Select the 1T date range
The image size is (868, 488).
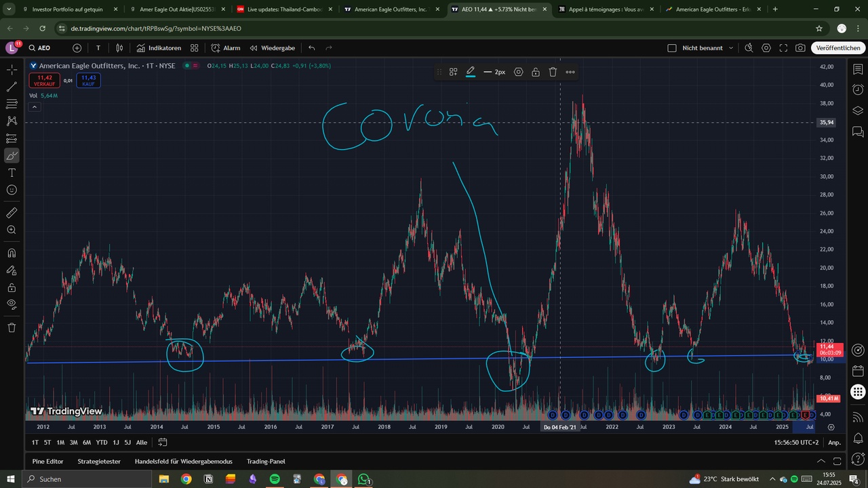[35, 443]
